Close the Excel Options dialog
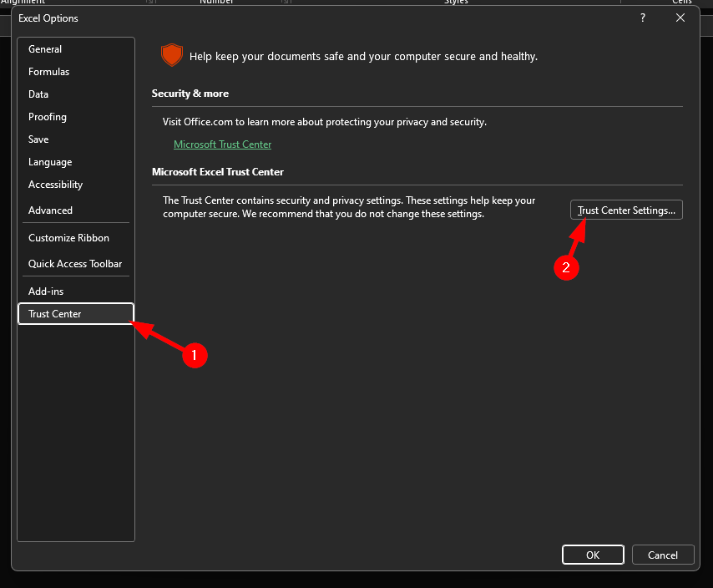The image size is (713, 588). pyautogui.click(x=680, y=18)
